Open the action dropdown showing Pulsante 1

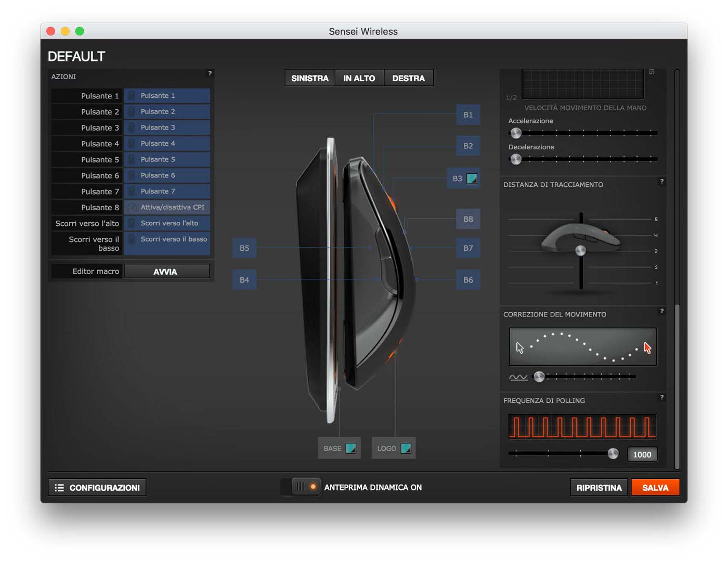tap(167, 96)
